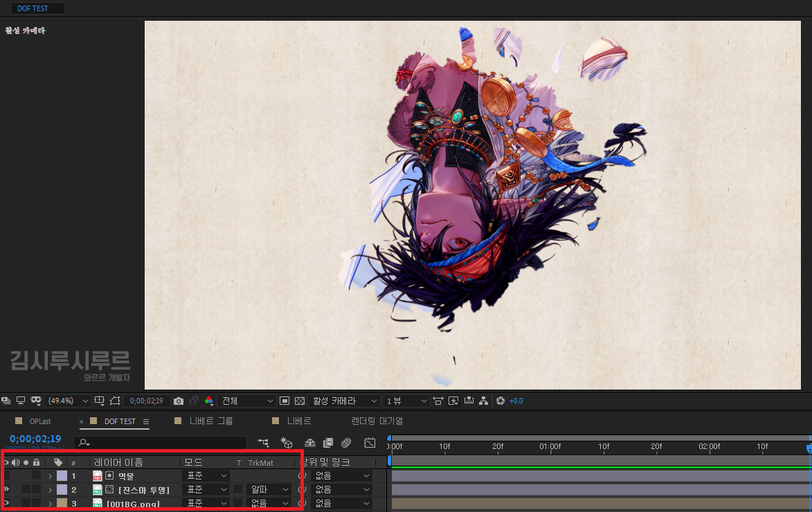Switch to the OPLast timeline tab
This screenshot has width=812, height=512.
[x=40, y=421]
